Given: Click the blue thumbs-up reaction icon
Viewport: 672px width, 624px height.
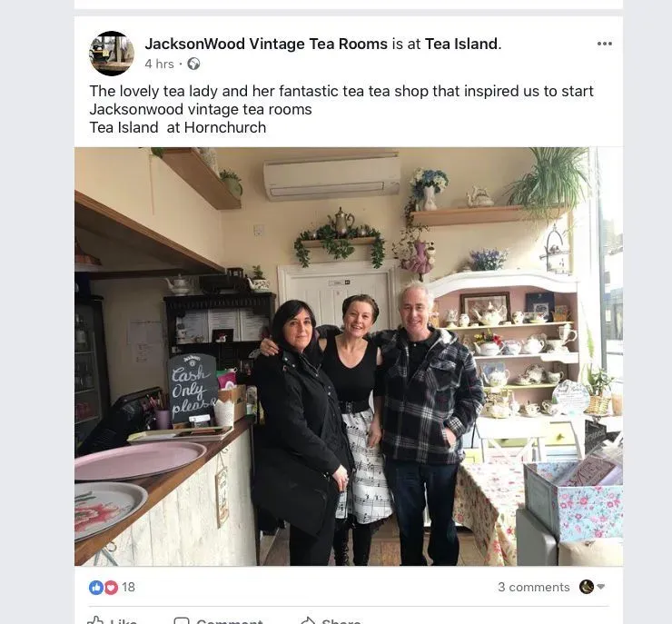Looking at the screenshot, I should (x=95, y=587).
